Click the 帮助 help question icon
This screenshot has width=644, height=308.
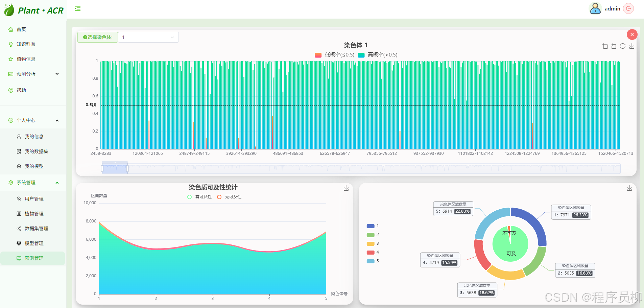coord(11,90)
